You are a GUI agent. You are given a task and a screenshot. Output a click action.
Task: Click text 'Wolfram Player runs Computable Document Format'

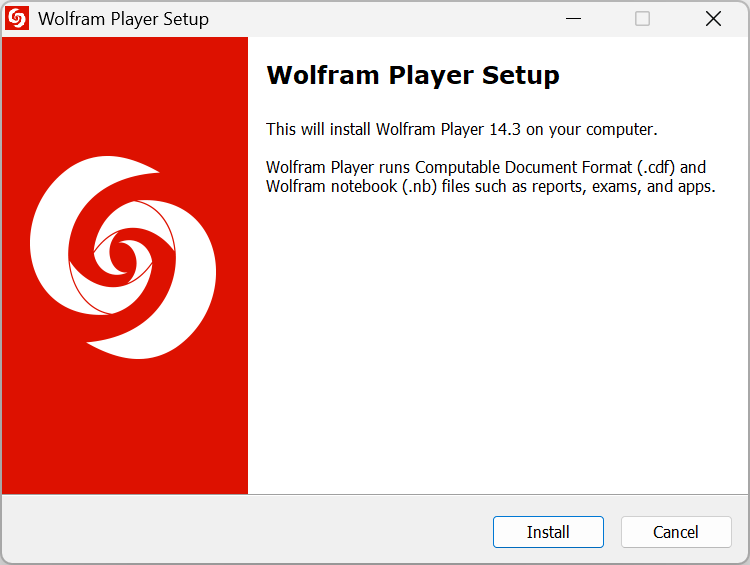[449, 167]
